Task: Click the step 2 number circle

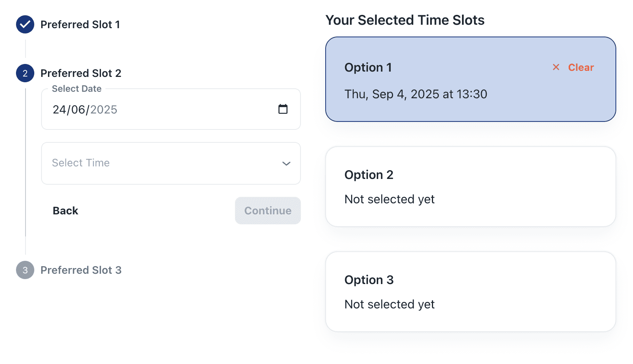Action: click(x=25, y=73)
